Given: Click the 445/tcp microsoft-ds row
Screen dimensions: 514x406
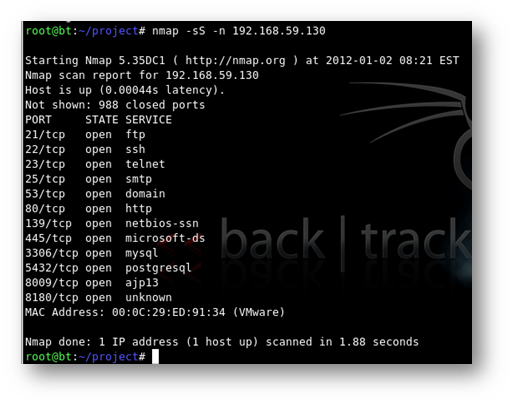Looking at the screenshot, I should click(x=115, y=238).
